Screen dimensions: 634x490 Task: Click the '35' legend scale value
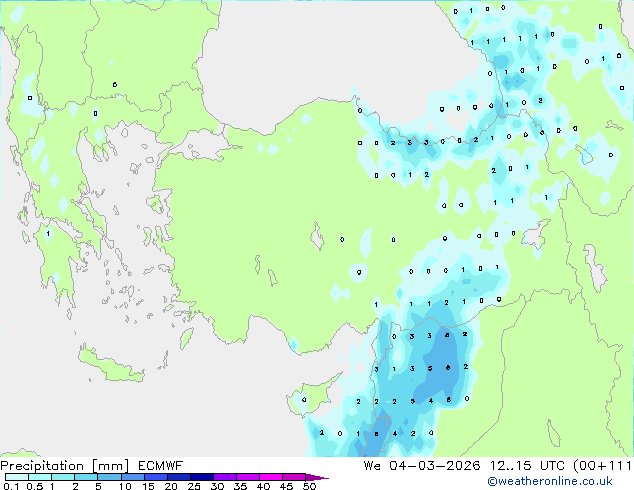[240, 486]
